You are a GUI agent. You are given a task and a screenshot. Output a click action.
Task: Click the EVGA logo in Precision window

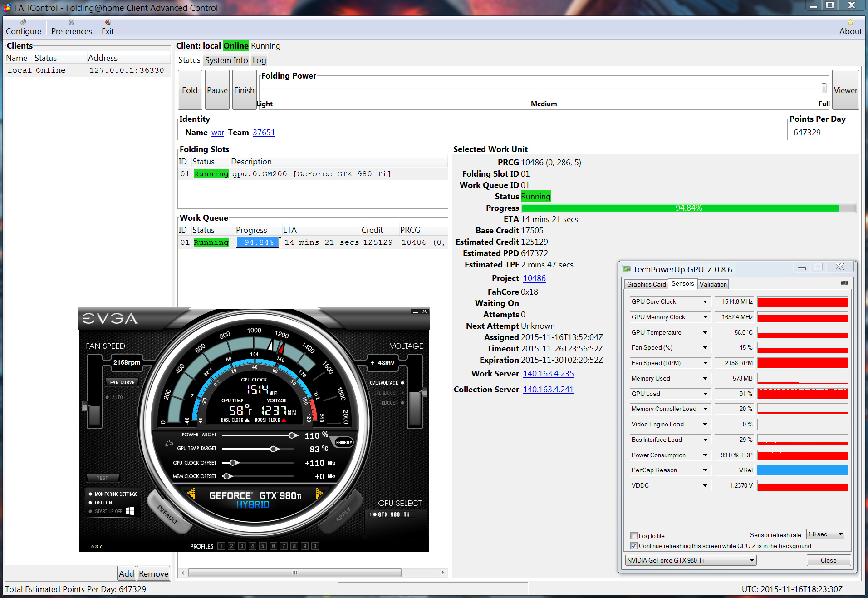tap(110, 318)
